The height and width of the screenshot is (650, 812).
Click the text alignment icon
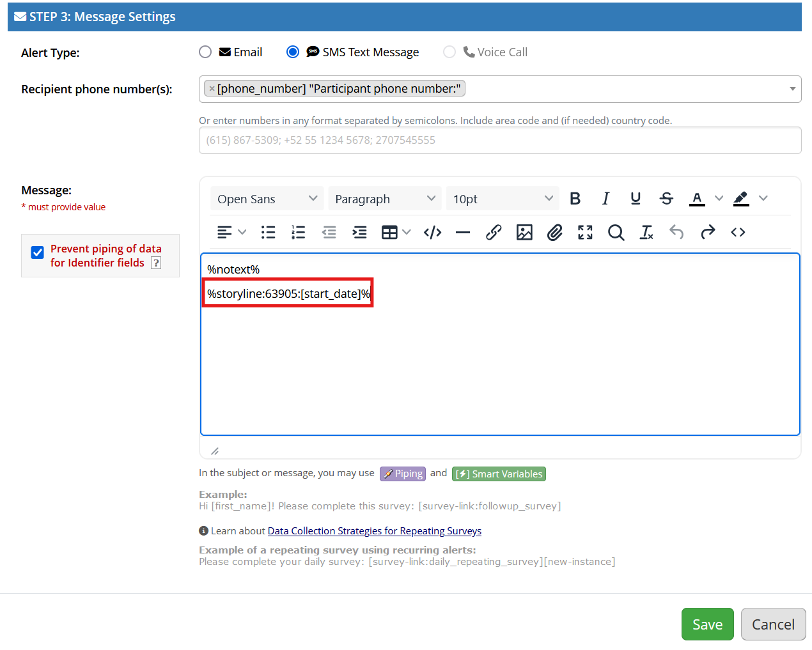pos(224,232)
